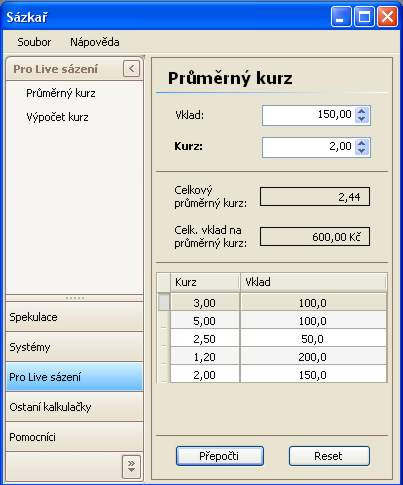The image size is (403, 485).
Task: Increase the Kurz value with up arrow
Action: point(362,143)
